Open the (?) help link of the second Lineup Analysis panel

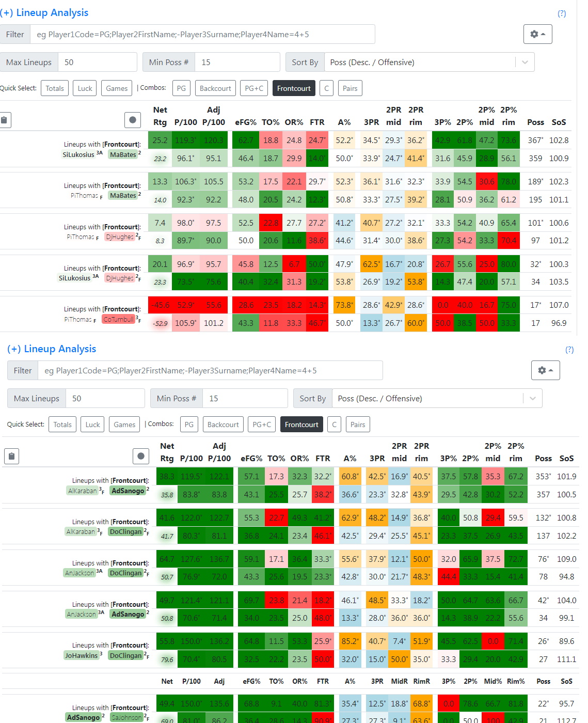(x=569, y=350)
